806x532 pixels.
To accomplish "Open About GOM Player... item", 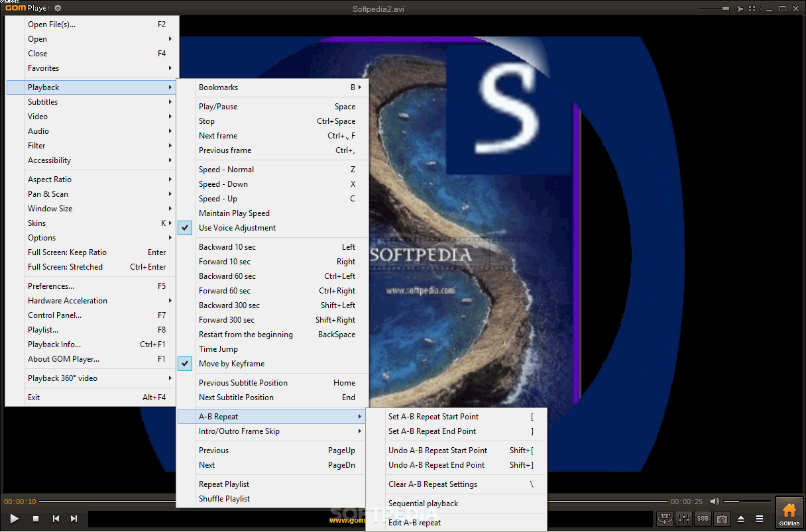I will (x=91, y=359).
